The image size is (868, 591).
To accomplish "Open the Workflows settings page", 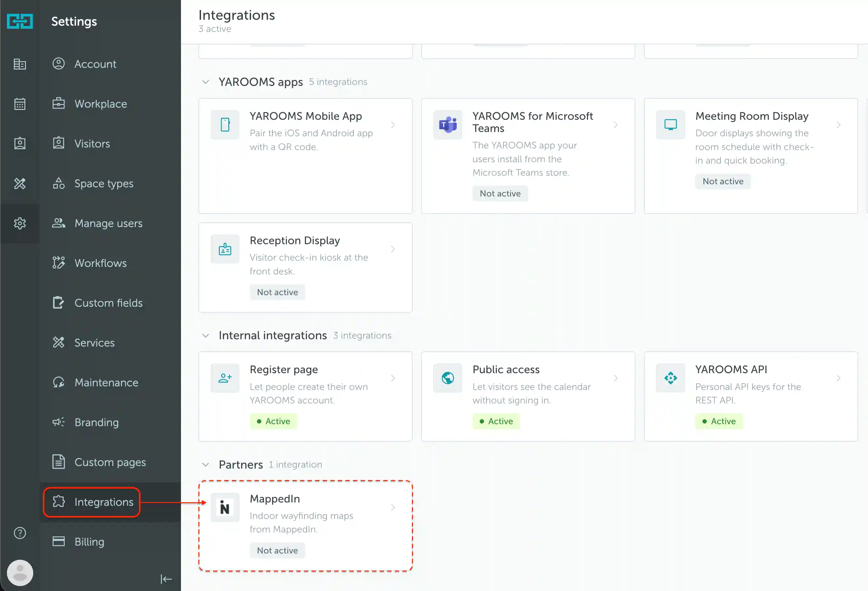I will 110,263.
